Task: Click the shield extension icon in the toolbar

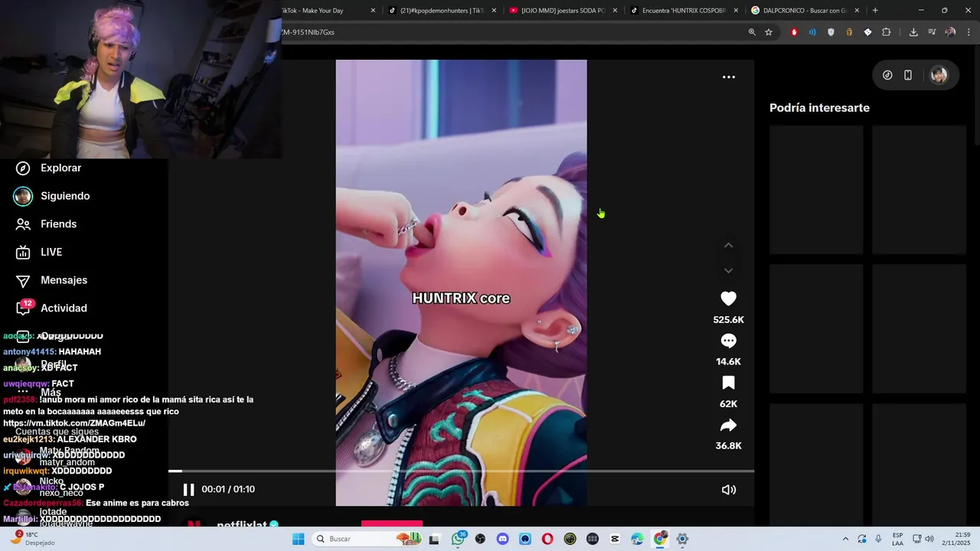Action: click(x=831, y=32)
